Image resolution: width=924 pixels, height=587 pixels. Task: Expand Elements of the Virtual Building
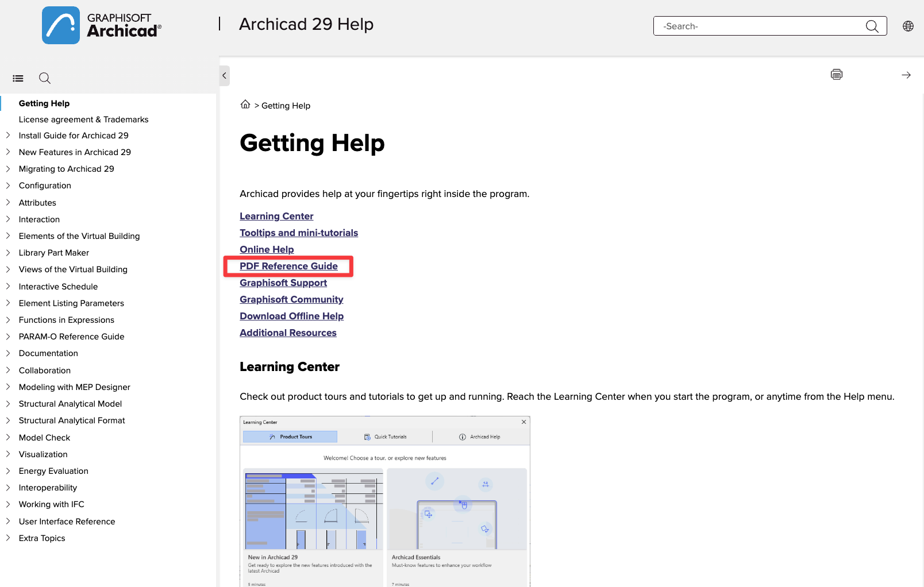(x=8, y=236)
